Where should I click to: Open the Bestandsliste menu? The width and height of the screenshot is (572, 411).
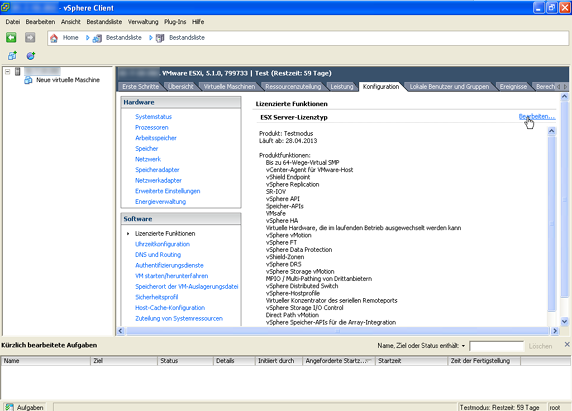click(104, 22)
